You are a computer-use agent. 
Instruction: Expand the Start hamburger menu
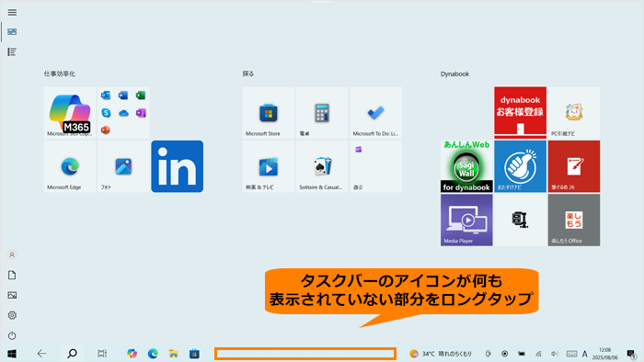click(12, 12)
